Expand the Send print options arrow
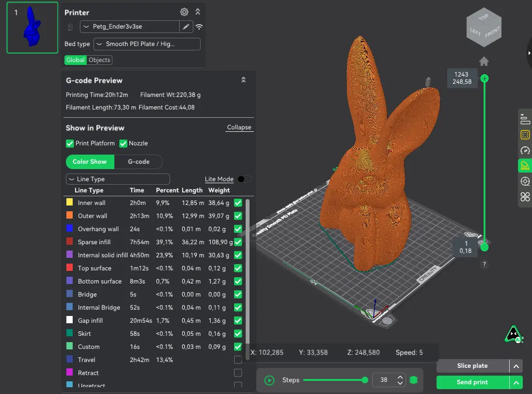 [x=516, y=383]
